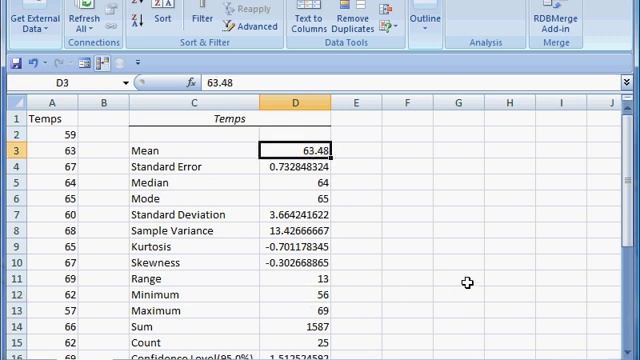
Task: Sort Z to A descending
Action: (x=138, y=20)
